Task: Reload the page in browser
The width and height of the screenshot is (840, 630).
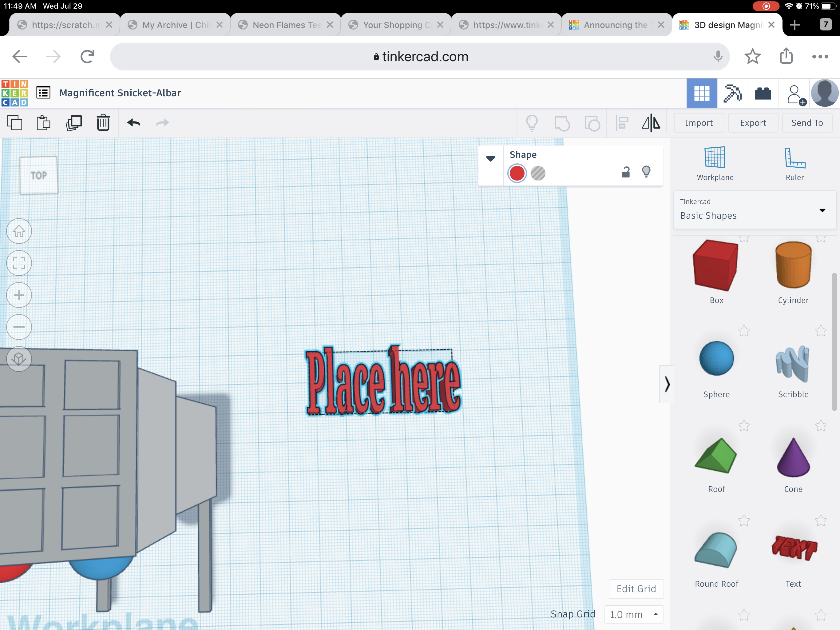Action: [87, 57]
